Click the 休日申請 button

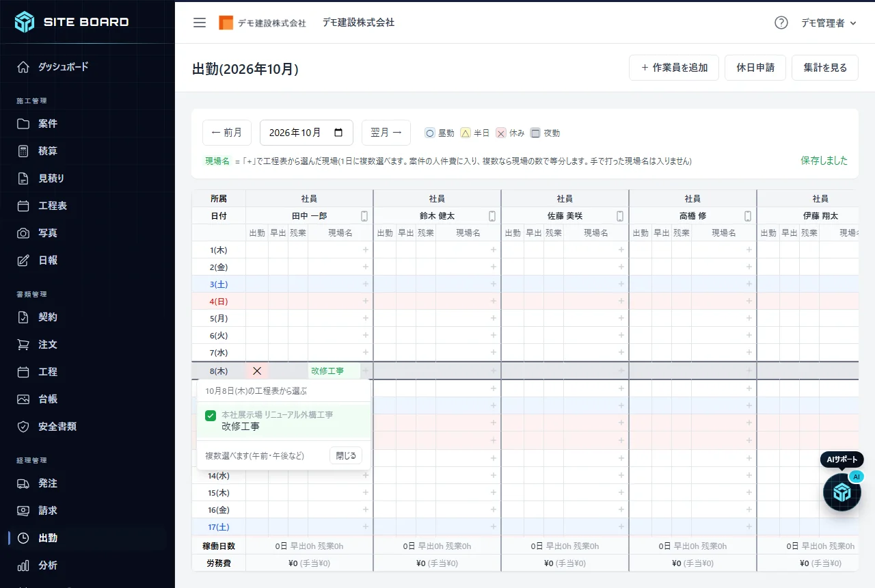[x=755, y=68]
